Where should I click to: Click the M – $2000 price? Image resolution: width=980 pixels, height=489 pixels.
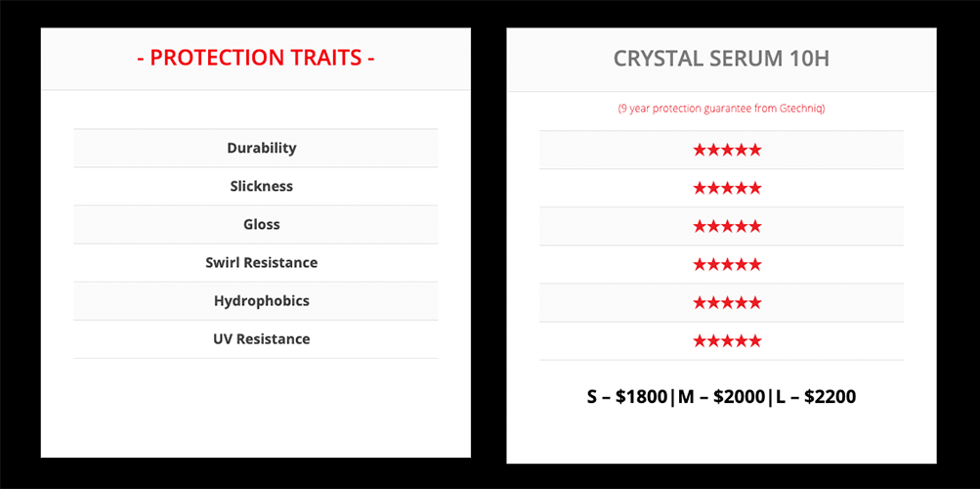721,396
